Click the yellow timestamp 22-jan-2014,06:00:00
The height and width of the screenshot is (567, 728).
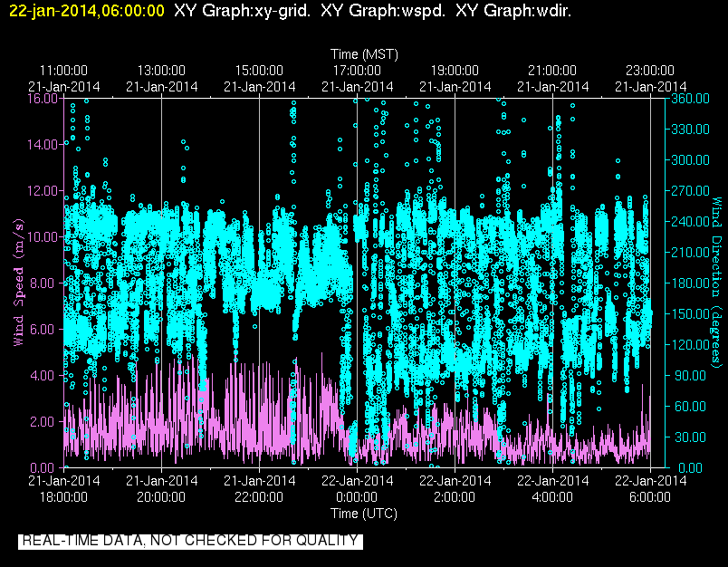click(86, 10)
